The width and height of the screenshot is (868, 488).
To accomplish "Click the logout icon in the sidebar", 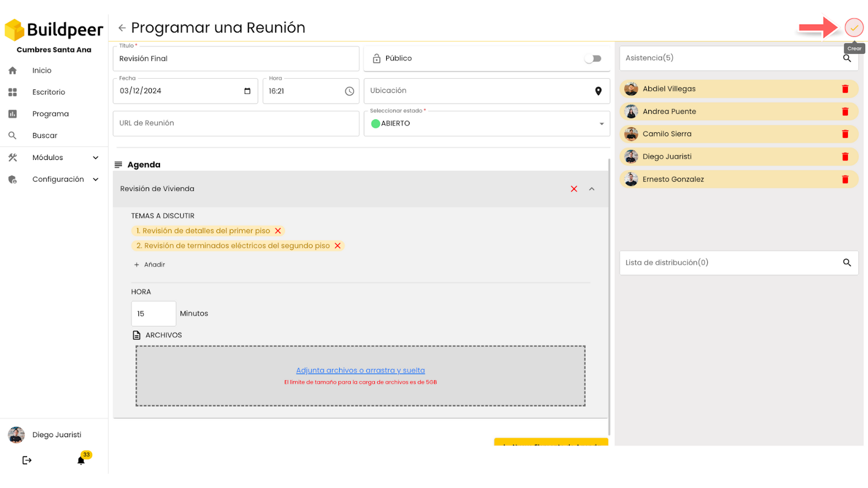I will pyautogui.click(x=27, y=460).
